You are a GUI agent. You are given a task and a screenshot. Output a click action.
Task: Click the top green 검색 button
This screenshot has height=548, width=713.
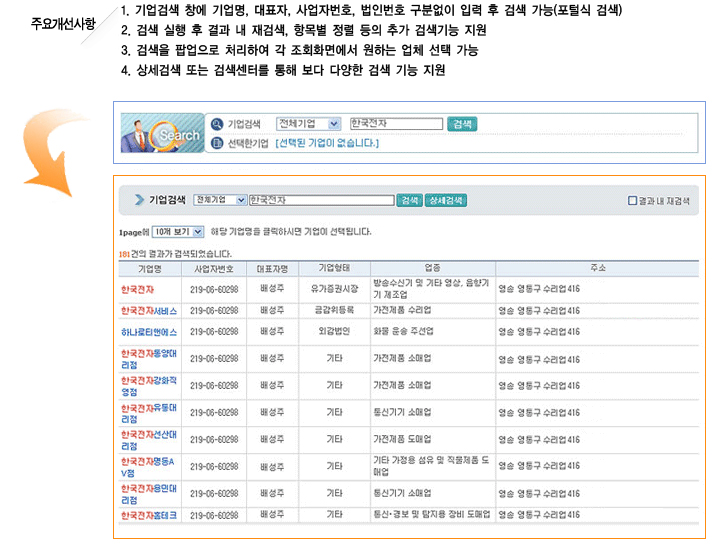click(x=462, y=124)
